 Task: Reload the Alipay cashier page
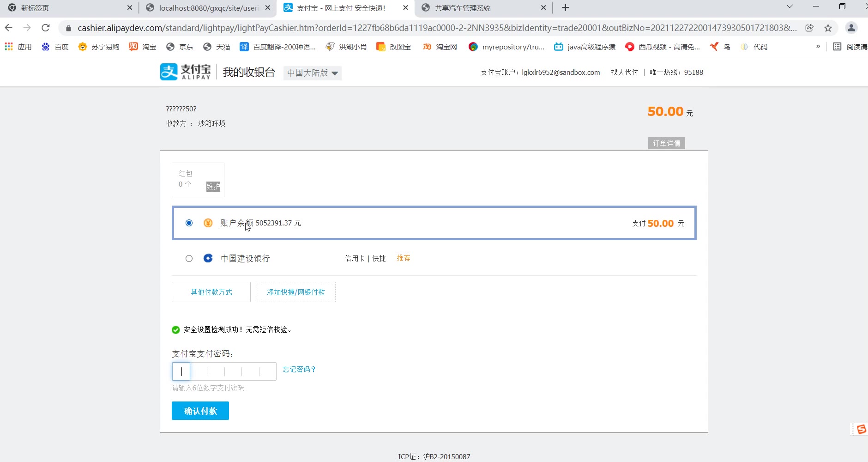point(45,28)
